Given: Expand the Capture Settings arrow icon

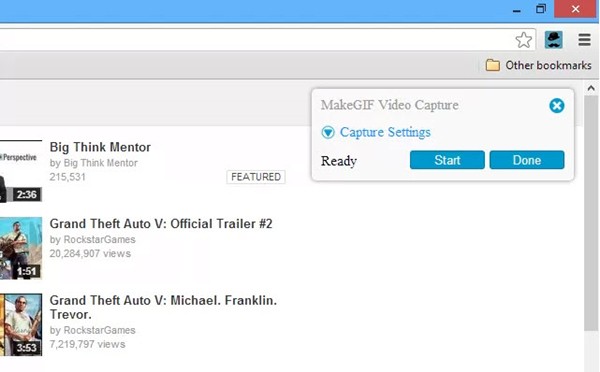Looking at the screenshot, I should pos(328,132).
